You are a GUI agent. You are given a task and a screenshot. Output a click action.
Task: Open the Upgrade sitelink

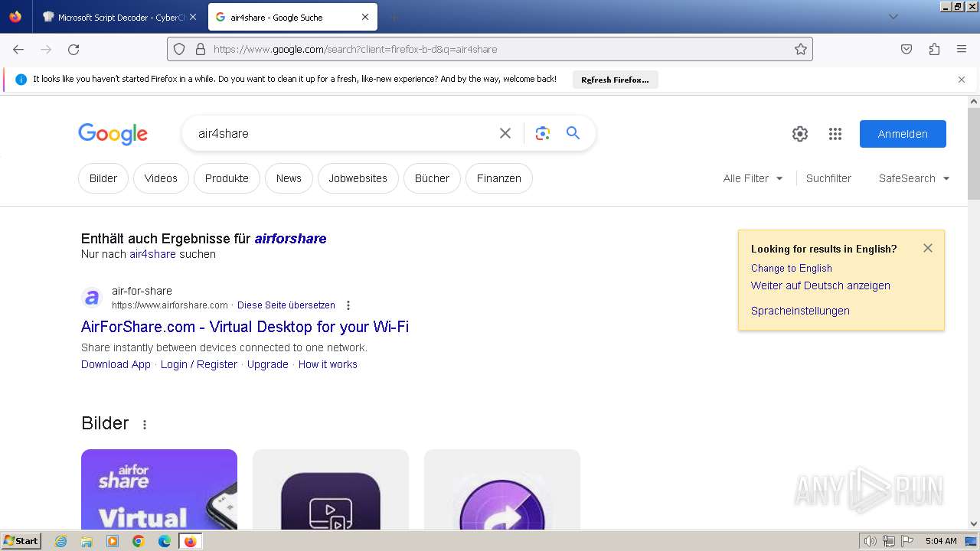coord(268,364)
